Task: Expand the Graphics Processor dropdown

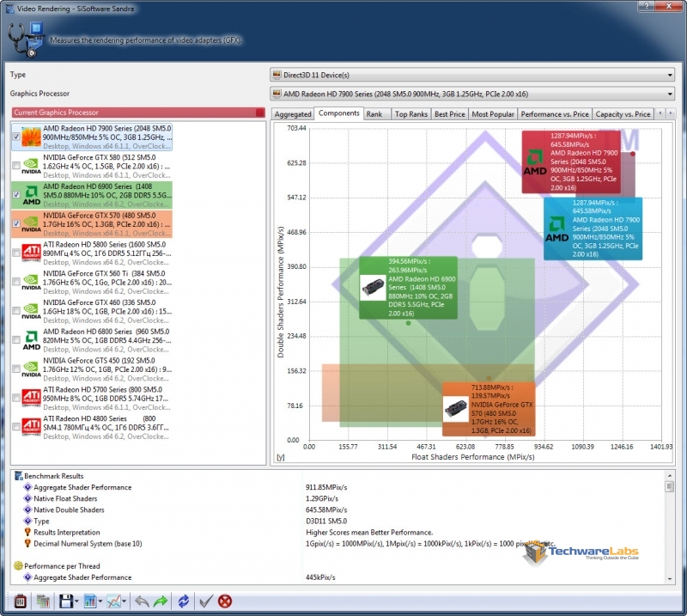Action: click(472, 94)
